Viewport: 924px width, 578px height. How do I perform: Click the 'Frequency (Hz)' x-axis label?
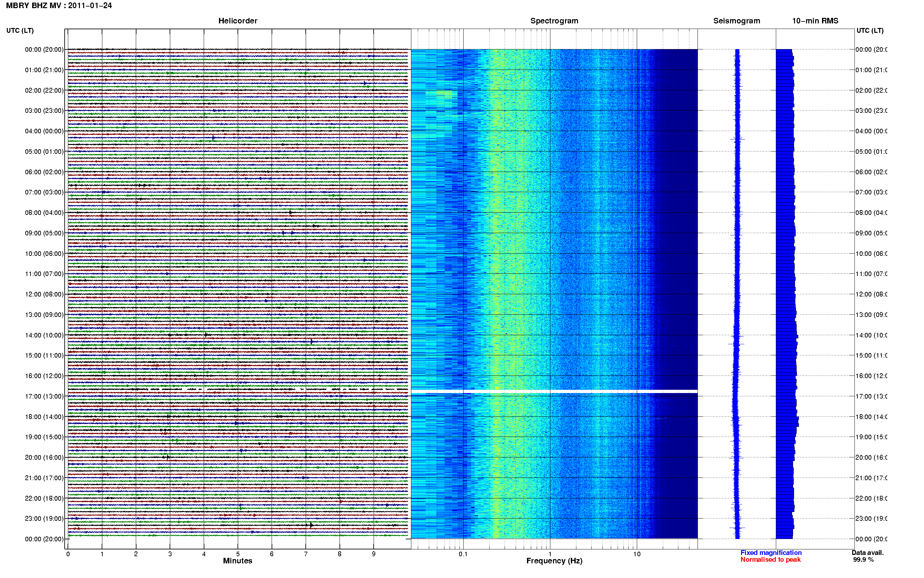554,561
